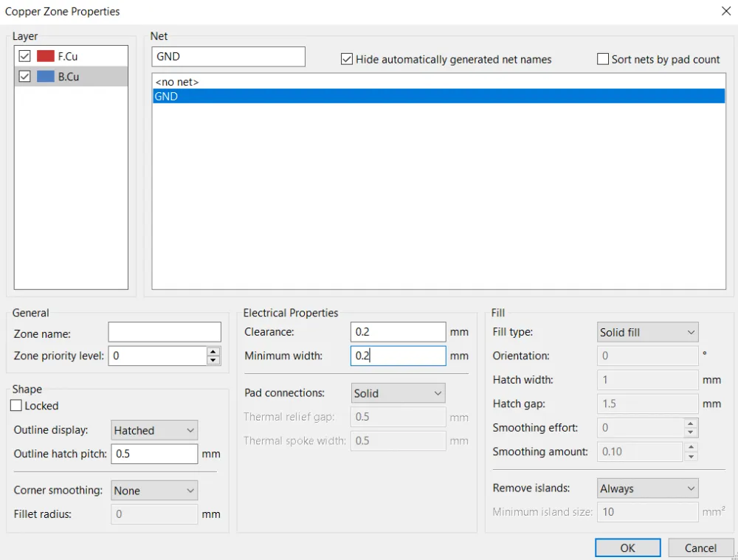Screen dimensions: 738x560
Task: Change the Fill type dropdown
Action: tap(647, 332)
